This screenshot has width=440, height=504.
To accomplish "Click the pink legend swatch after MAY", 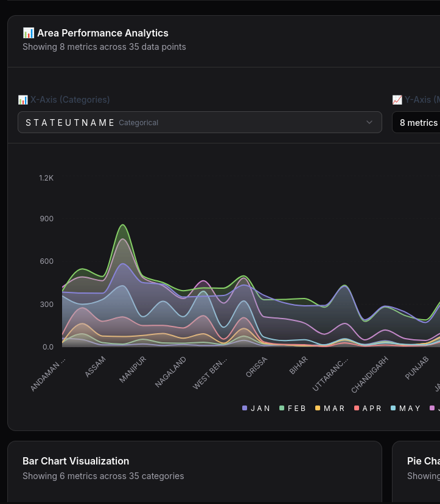I will [432, 409].
